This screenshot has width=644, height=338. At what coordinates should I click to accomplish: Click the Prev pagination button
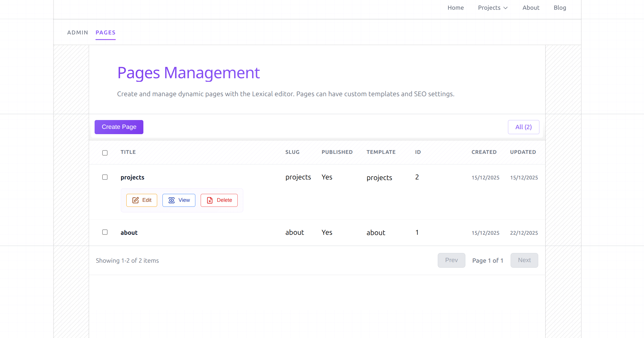coord(451,260)
